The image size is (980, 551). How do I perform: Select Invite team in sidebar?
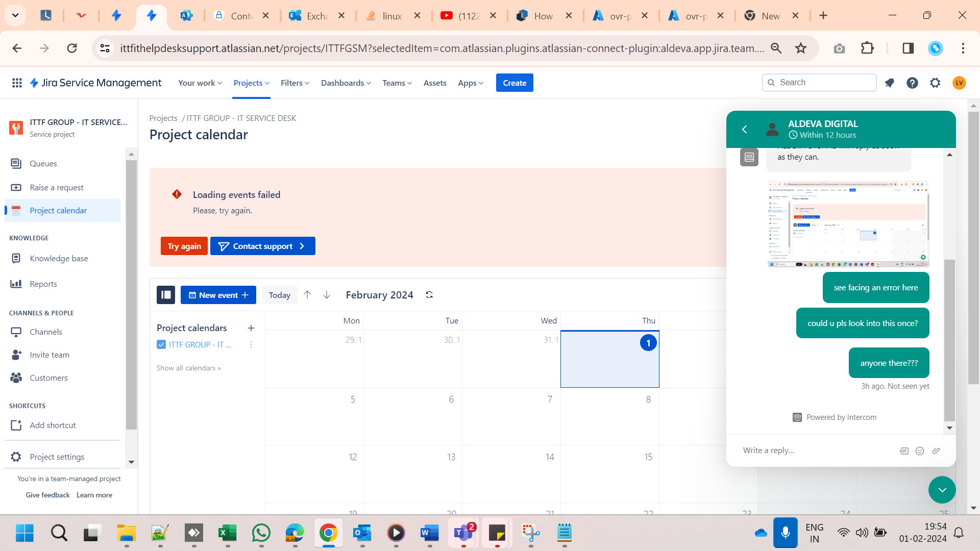pos(48,355)
